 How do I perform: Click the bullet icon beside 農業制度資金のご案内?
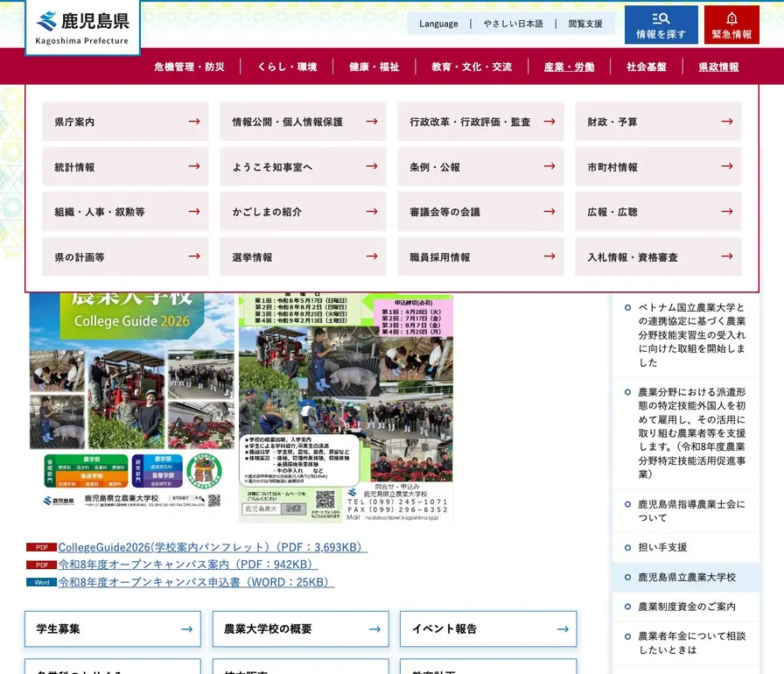[x=627, y=607]
